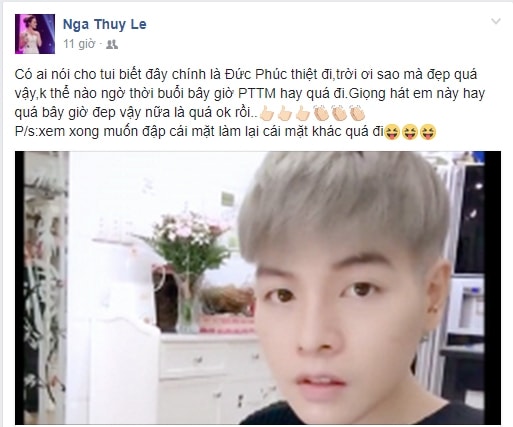This screenshot has height=427, width=513.
Task: Click the 'P/s:xem xong muốn' text line
Action: pyautogui.click(x=199, y=132)
